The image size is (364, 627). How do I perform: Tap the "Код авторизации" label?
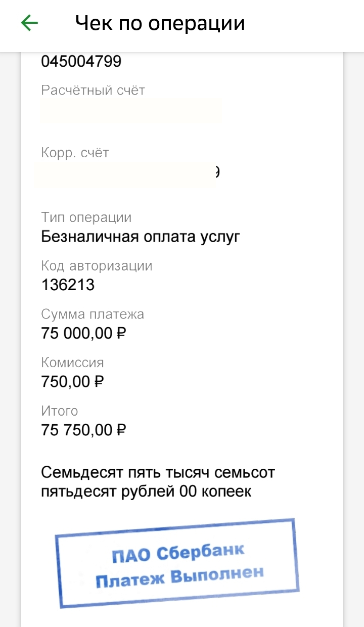click(x=97, y=266)
